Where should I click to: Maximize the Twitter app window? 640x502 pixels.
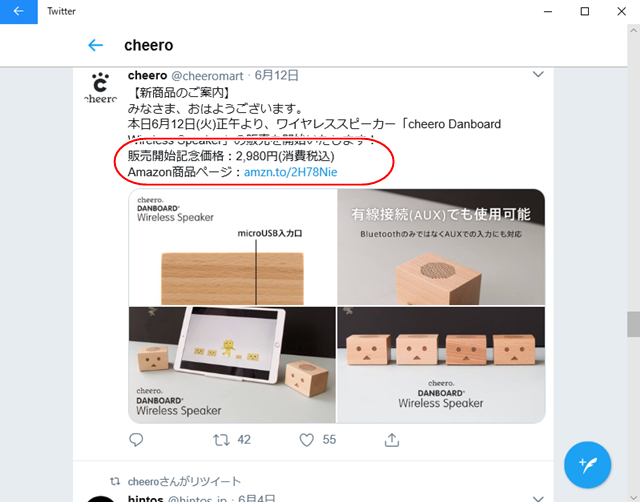[584, 11]
